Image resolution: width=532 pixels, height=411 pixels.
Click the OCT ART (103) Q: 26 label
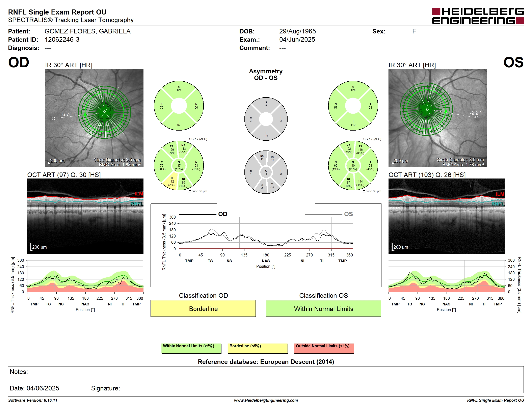click(x=427, y=175)
